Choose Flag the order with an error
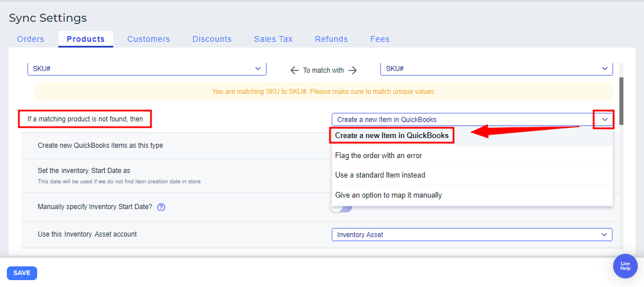The width and height of the screenshot is (644, 287). (472, 156)
